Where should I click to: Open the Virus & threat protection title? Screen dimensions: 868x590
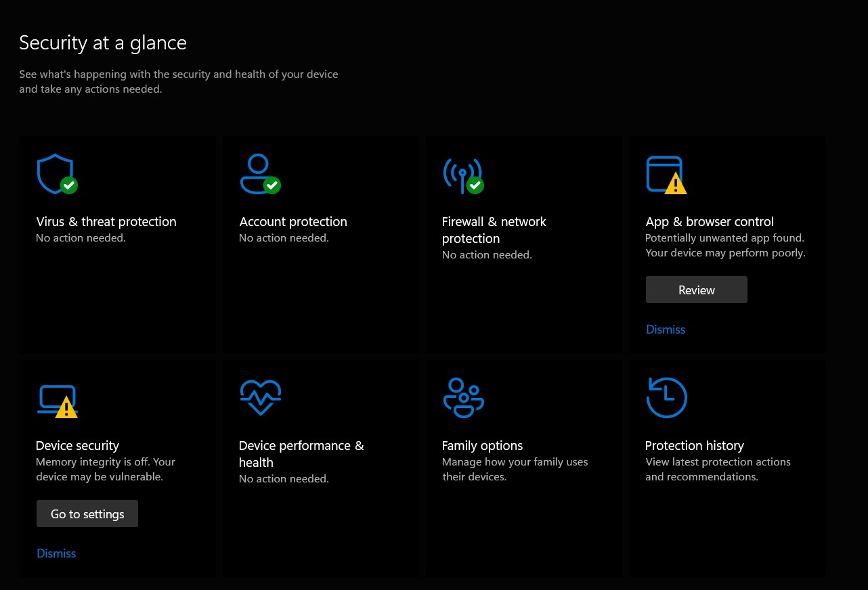[x=106, y=222]
